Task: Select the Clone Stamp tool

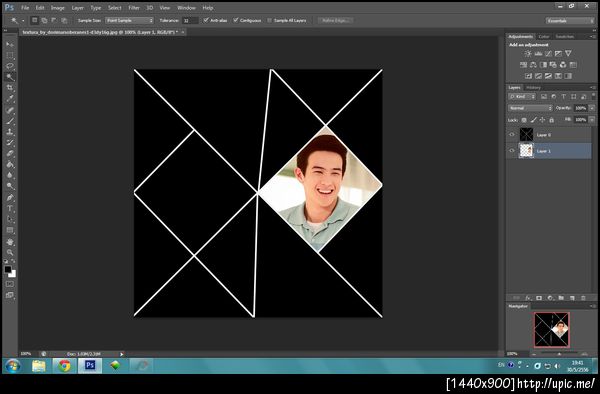Action: pos(10,132)
